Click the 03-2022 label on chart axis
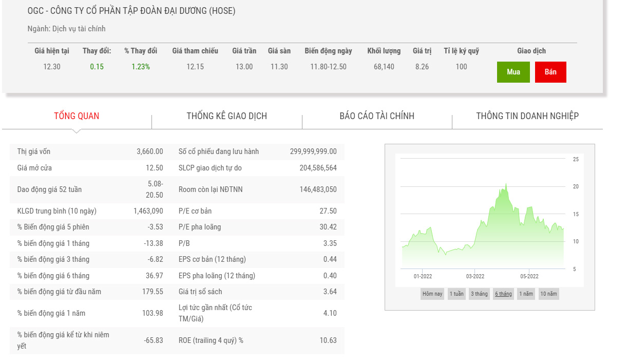This screenshot has height=364, width=628. [x=475, y=276]
